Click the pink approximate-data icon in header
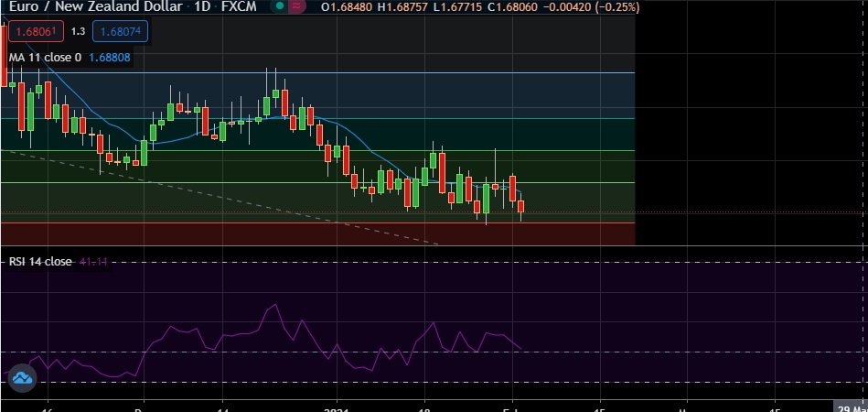The image size is (868, 412). coord(297,6)
